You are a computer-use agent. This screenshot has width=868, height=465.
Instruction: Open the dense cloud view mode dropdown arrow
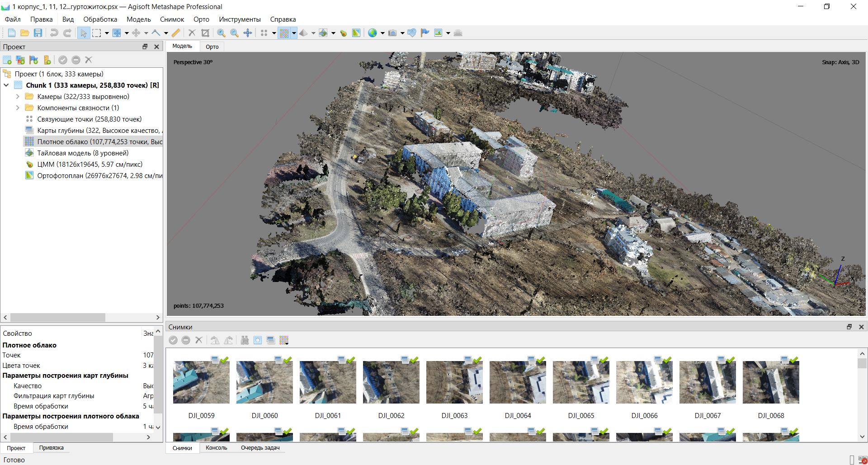coord(294,33)
